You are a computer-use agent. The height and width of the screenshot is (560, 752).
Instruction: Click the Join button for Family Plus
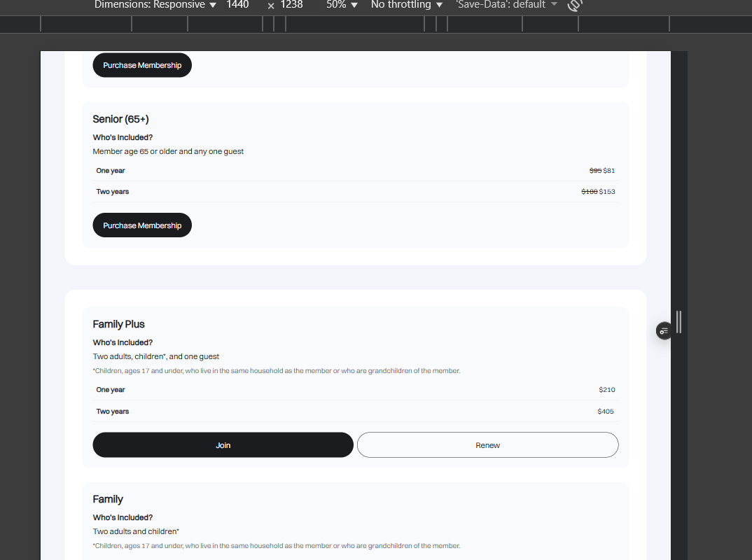tap(223, 445)
